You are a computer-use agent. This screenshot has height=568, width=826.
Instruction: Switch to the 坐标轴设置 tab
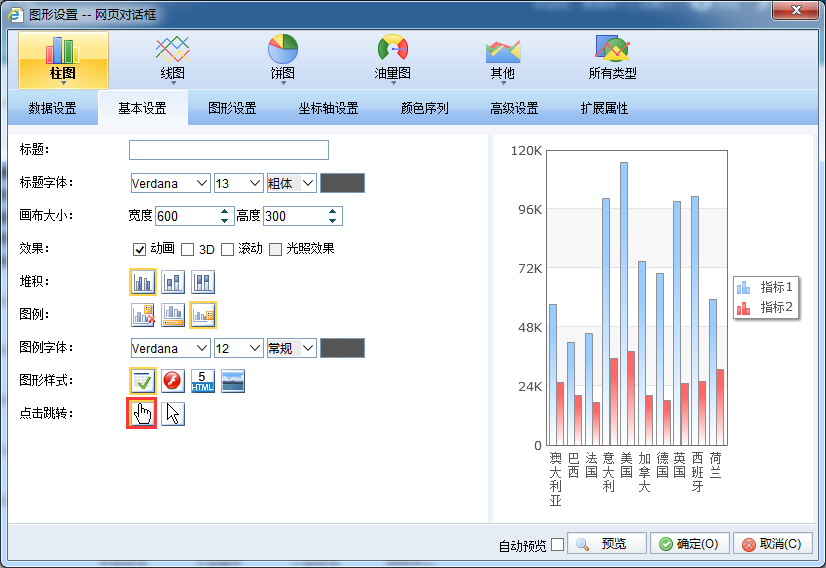coord(328,108)
